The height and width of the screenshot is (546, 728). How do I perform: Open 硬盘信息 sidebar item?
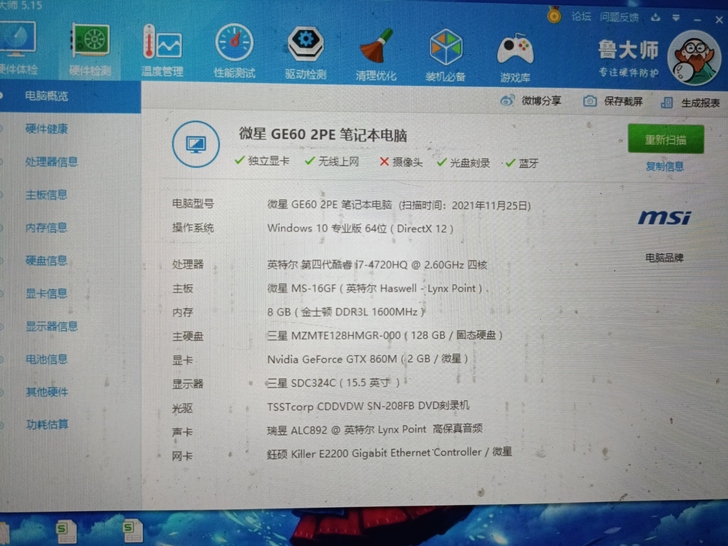pyautogui.click(x=46, y=260)
